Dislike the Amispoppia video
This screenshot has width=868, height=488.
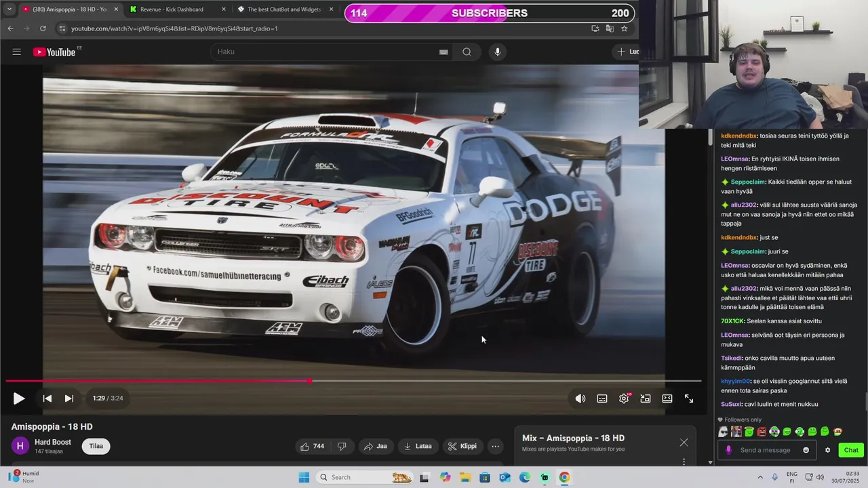tap(342, 446)
